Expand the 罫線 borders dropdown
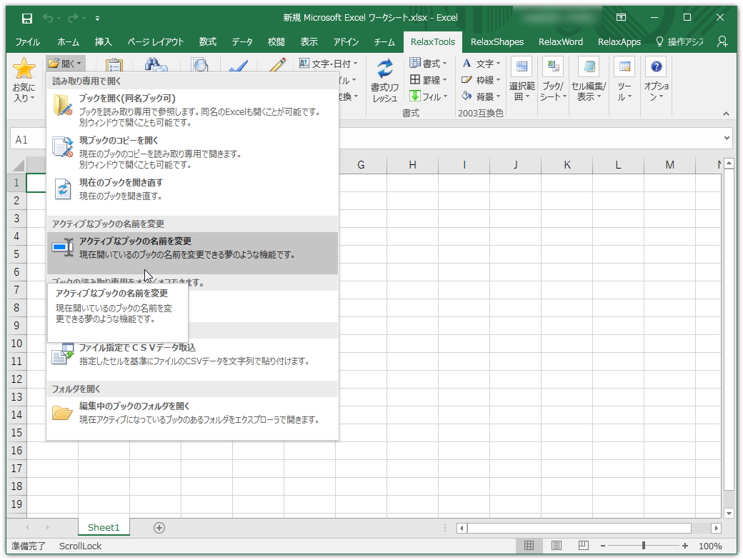The width and height of the screenshot is (743, 560). point(428,80)
